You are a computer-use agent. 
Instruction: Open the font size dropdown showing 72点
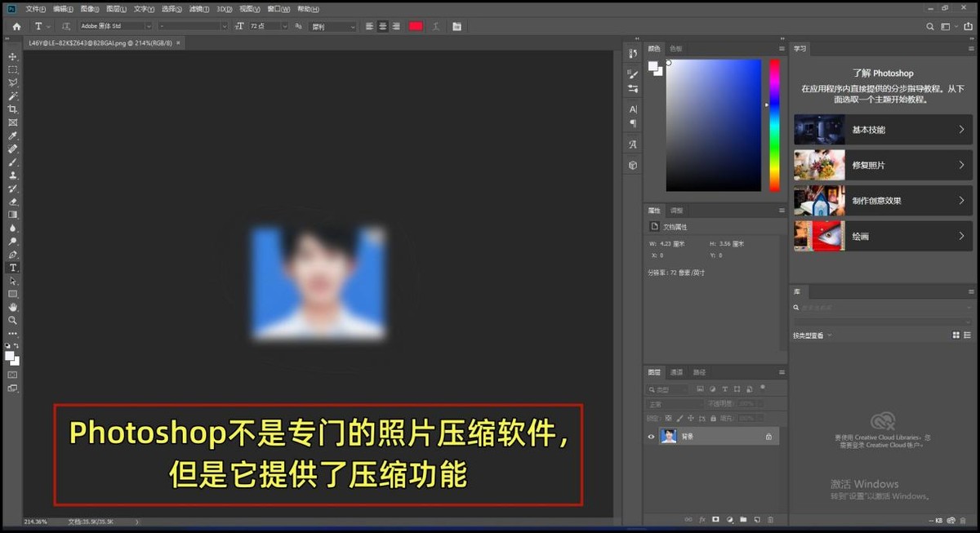click(269, 25)
